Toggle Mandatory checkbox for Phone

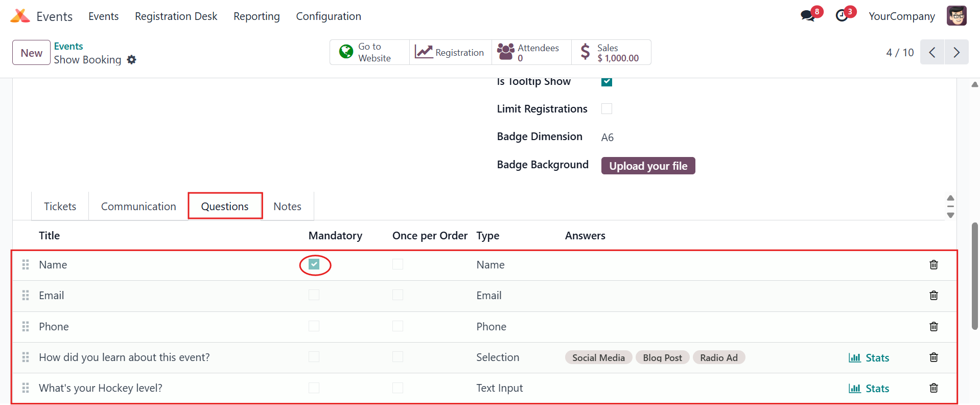click(314, 326)
